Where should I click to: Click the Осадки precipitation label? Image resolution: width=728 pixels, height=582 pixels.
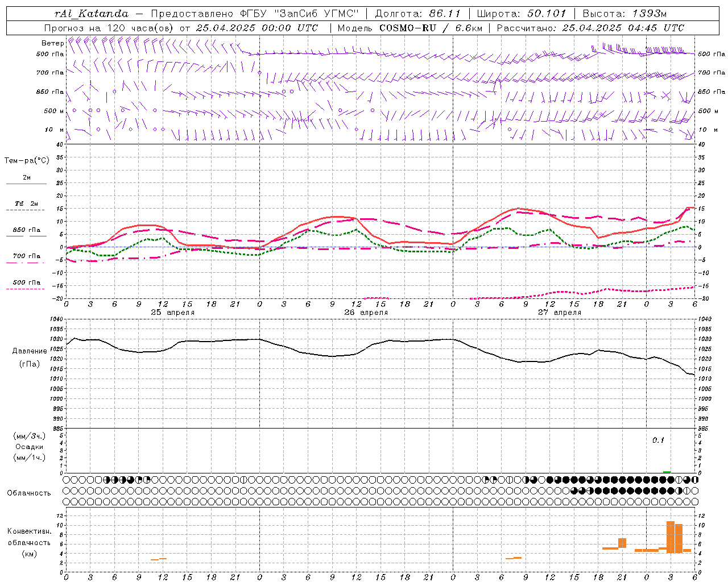click(29, 447)
